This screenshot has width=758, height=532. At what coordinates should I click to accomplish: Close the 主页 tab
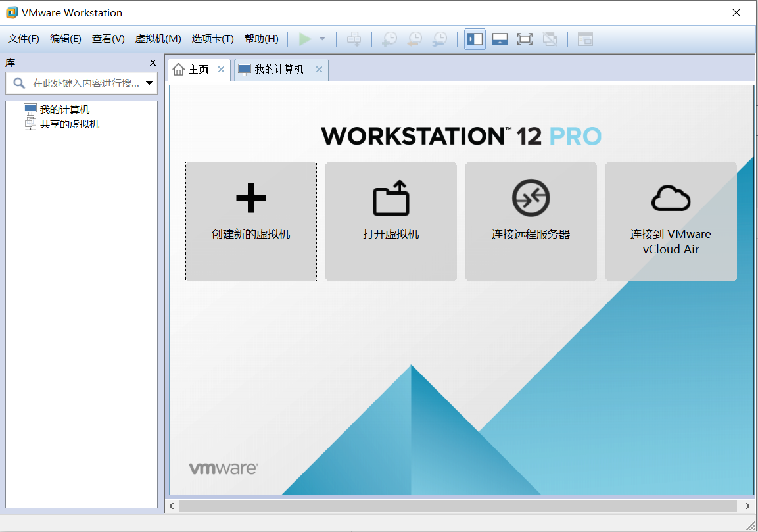point(221,69)
